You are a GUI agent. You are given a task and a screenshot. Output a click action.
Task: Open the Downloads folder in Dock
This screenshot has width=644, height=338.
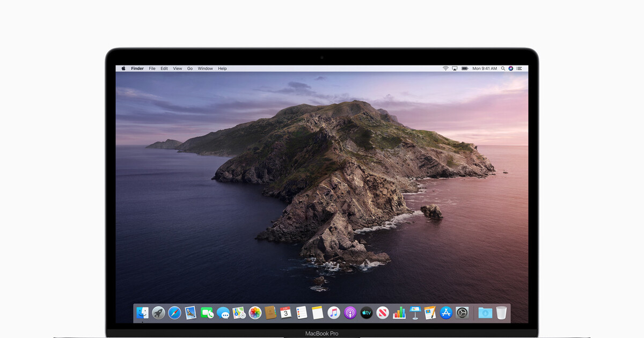coord(485,313)
